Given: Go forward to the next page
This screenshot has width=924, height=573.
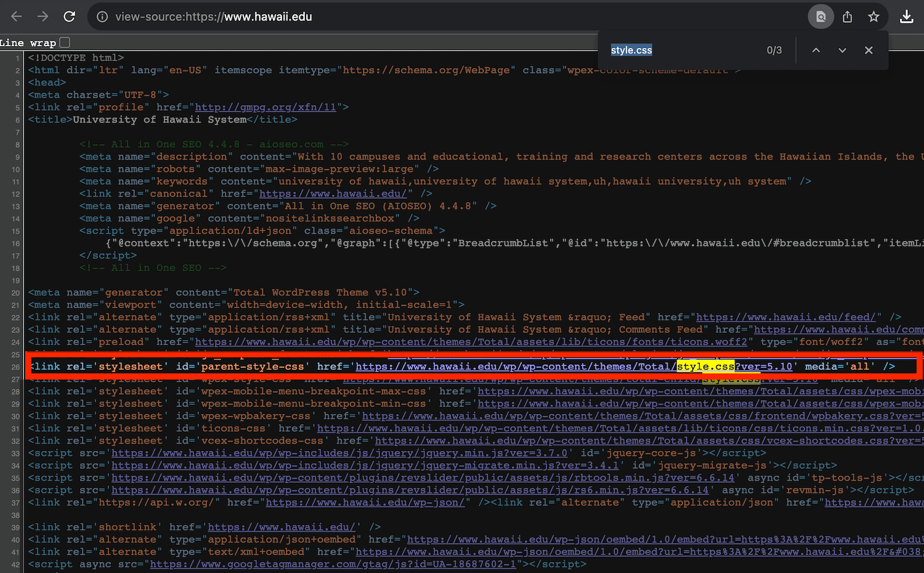Looking at the screenshot, I should pyautogui.click(x=43, y=17).
